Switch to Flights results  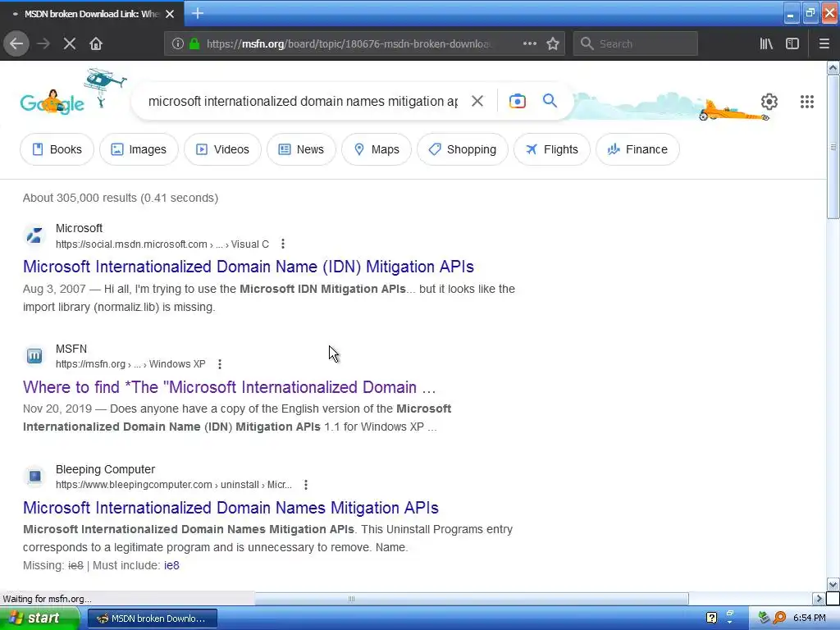pos(552,149)
